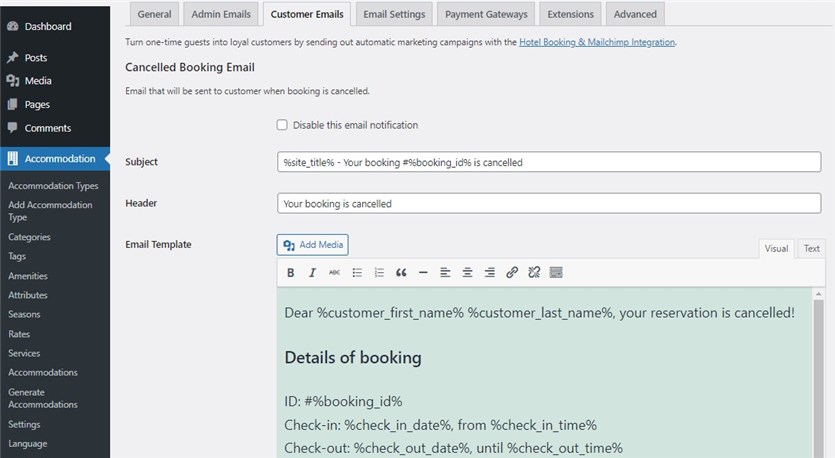835x458 pixels.
Task: Remove link with unlink icon
Action: [x=534, y=273]
